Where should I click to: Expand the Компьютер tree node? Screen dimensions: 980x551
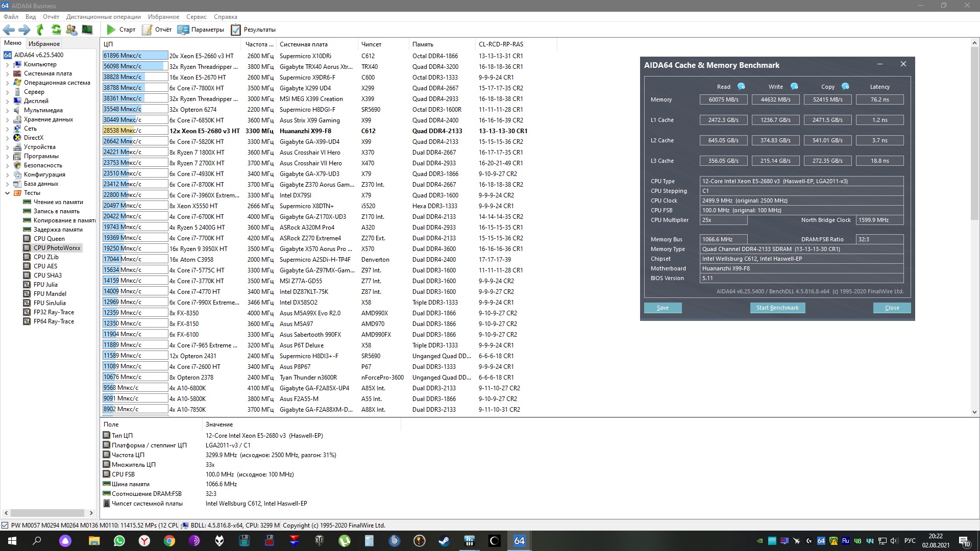pyautogui.click(x=7, y=64)
